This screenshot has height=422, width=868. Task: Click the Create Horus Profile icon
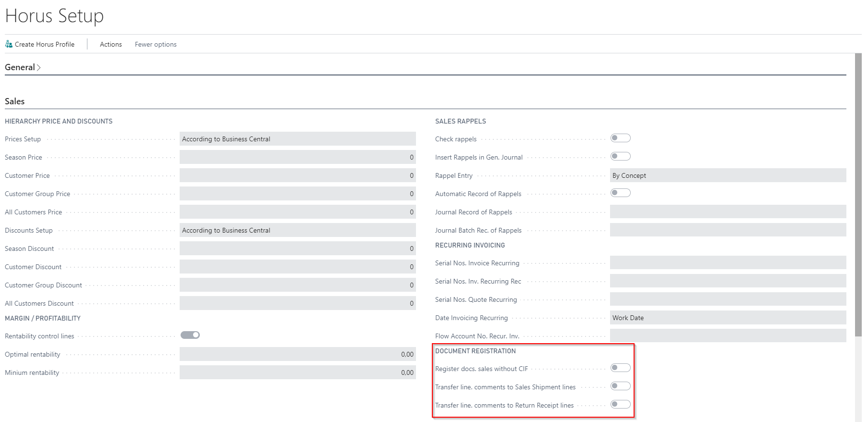tap(9, 44)
